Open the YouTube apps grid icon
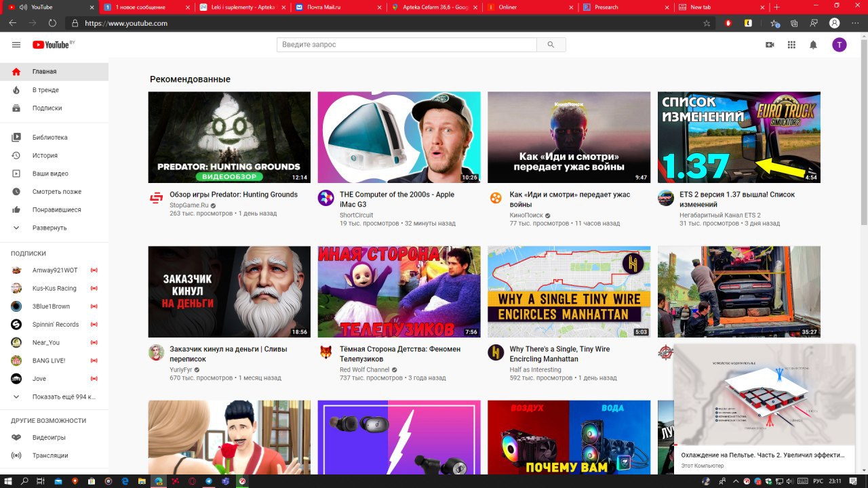The height and width of the screenshot is (488, 868). pyautogui.click(x=791, y=45)
